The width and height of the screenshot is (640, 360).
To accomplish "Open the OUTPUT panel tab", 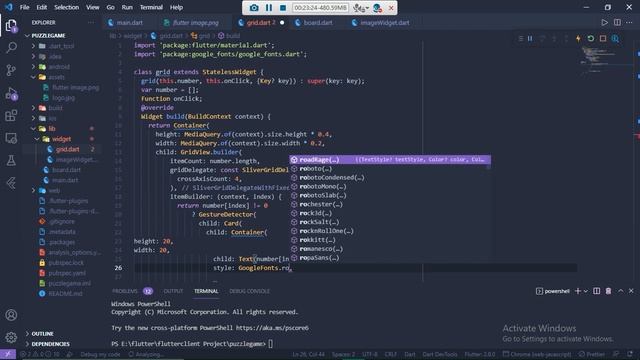I will pos(173,291).
